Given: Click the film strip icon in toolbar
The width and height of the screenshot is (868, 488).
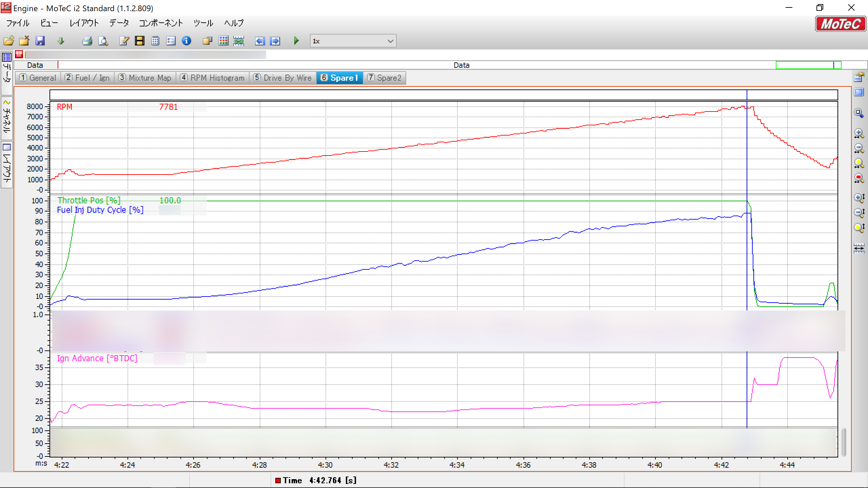Looking at the screenshot, I should pos(139,41).
